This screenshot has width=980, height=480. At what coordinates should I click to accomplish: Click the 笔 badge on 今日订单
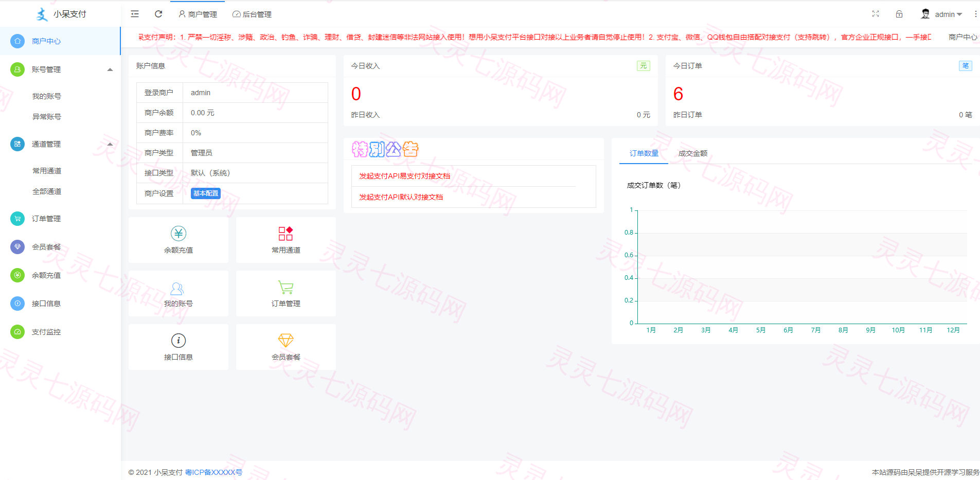tap(966, 66)
